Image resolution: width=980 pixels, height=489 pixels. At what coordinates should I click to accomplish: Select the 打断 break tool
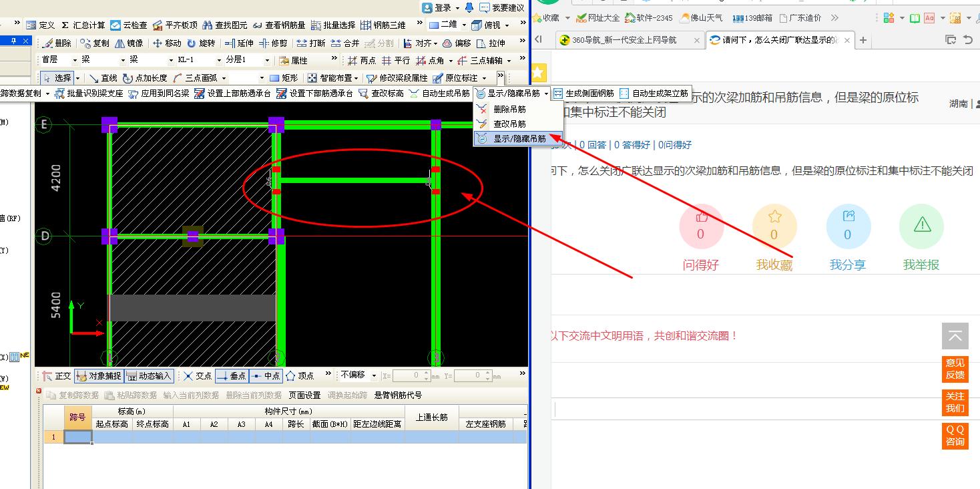point(311,43)
